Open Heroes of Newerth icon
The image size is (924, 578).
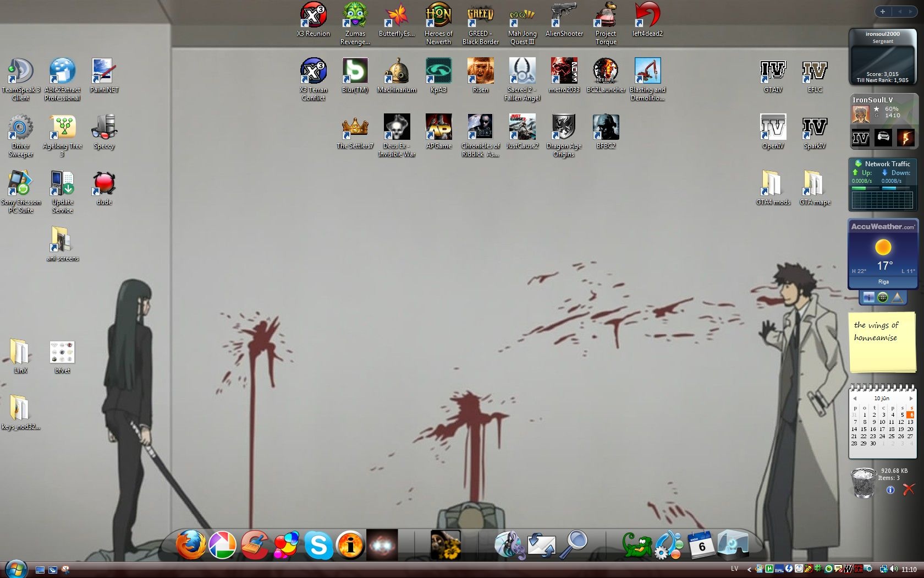[x=438, y=24]
